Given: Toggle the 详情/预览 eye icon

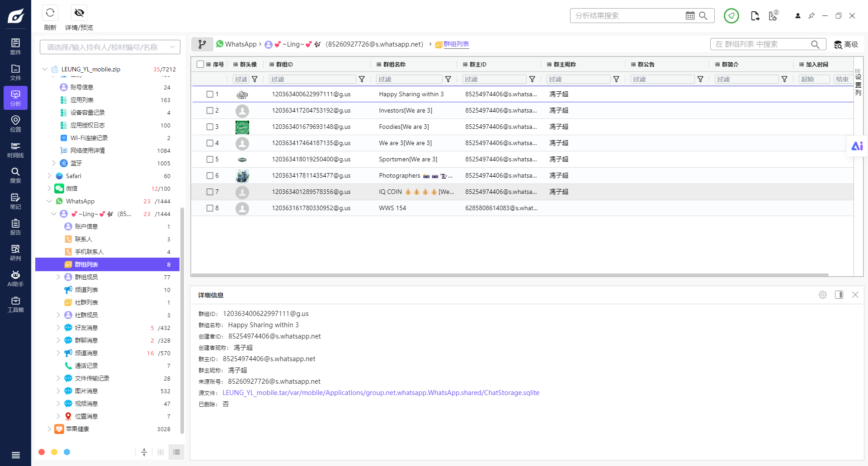Looking at the screenshot, I should tap(79, 13).
